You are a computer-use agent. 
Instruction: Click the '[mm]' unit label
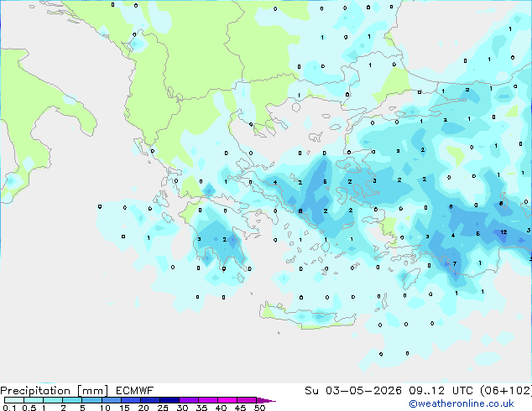(x=92, y=391)
